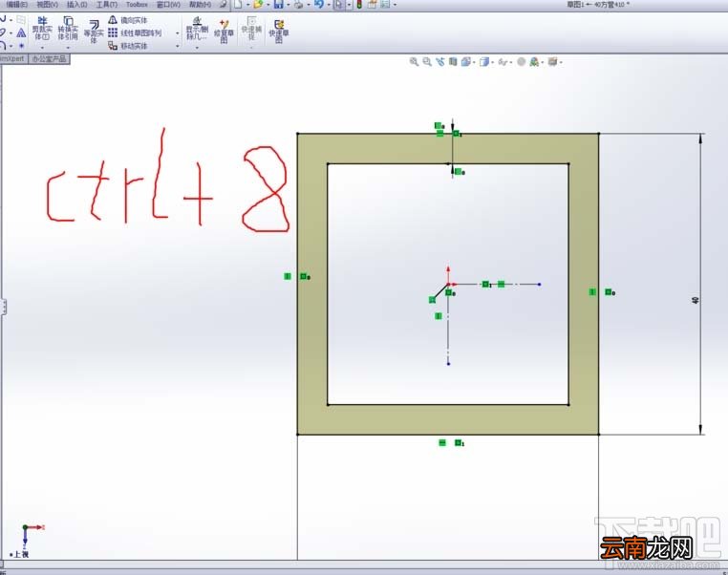Click the Open file folder icon
Image resolution: width=728 pixels, height=575 pixels.
coord(258,4)
